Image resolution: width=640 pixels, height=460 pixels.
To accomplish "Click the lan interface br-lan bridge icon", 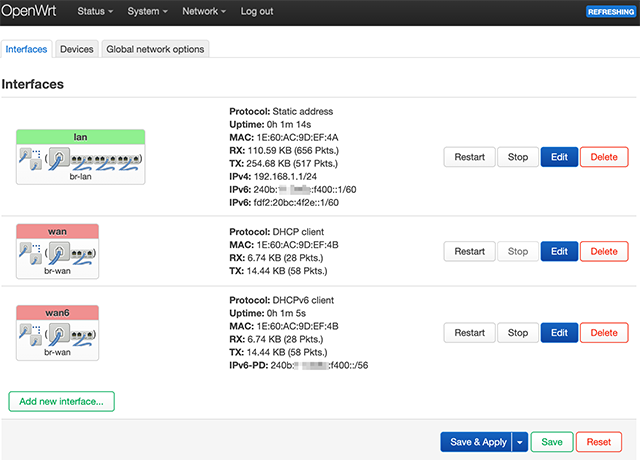I will [x=81, y=160].
